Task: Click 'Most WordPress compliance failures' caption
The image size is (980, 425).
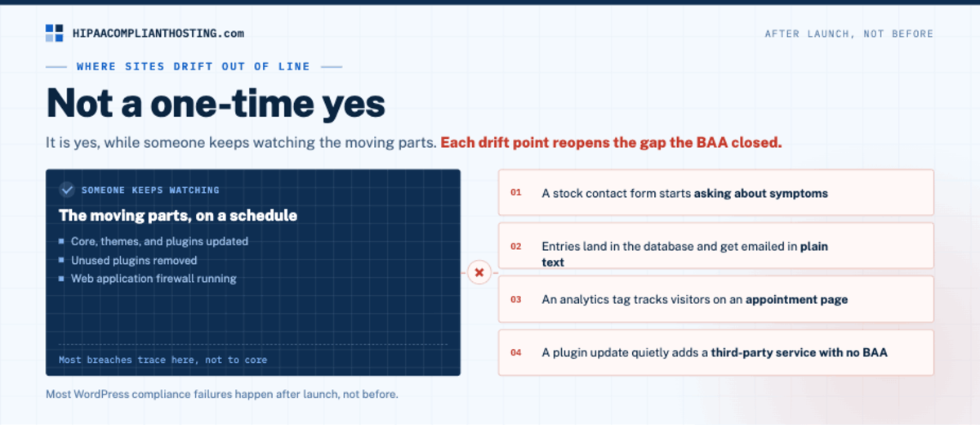Action: click(x=222, y=394)
